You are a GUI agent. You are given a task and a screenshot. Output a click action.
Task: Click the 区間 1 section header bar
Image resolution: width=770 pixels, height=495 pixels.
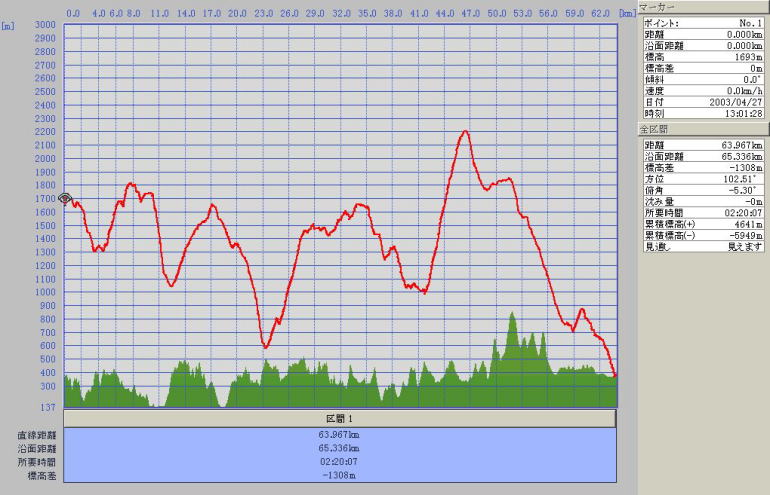coord(340,418)
